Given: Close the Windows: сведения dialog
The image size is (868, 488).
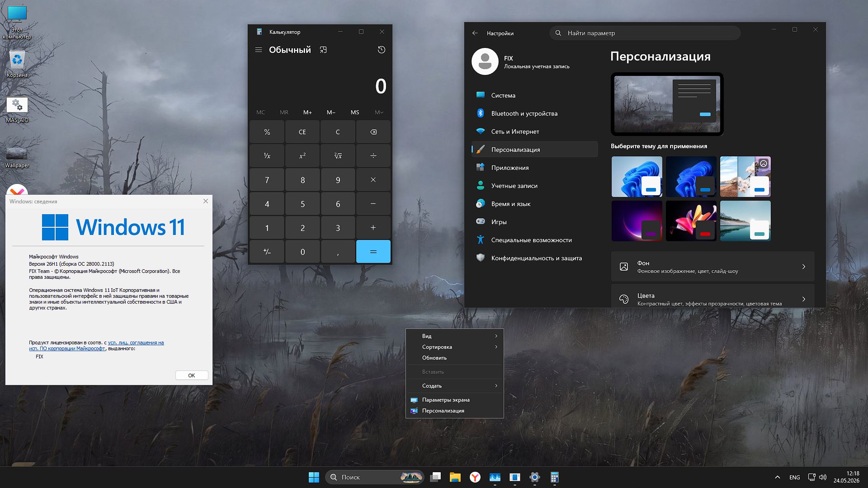Looking at the screenshot, I should [206, 201].
